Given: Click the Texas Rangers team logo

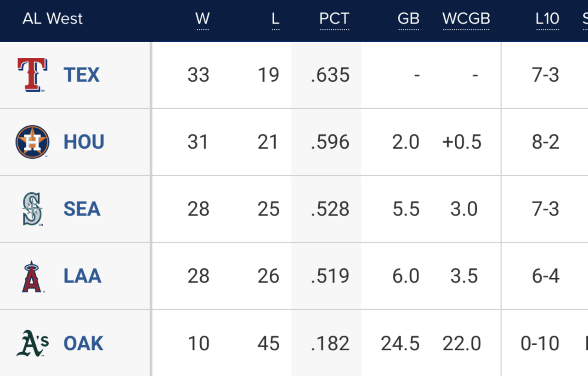Looking at the screenshot, I should [x=32, y=75].
